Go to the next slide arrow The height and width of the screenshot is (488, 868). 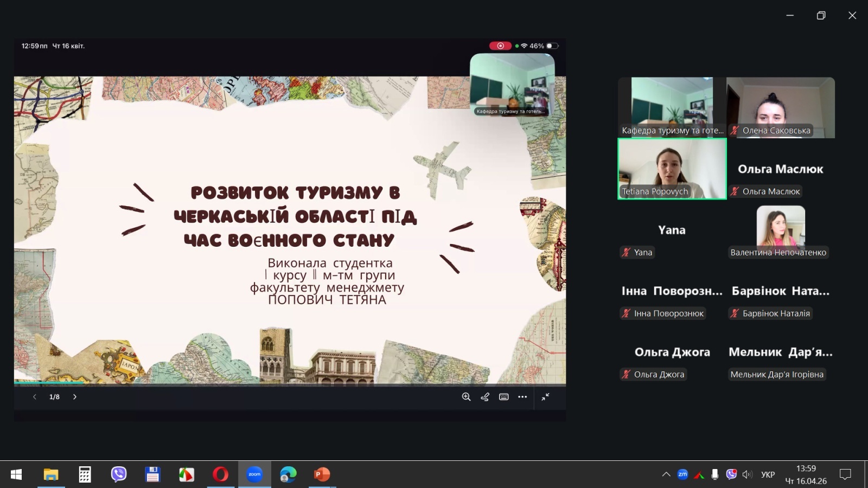click(x=75, y=397)
